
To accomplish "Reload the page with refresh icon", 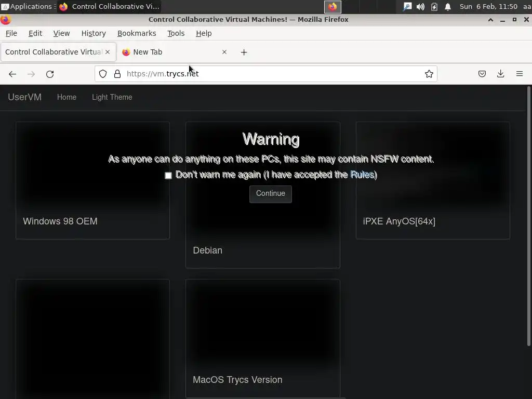I will pos(50,74).
